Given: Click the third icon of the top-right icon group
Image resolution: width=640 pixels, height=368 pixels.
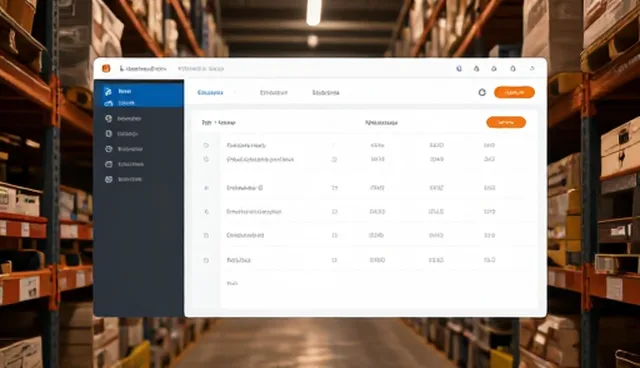Looking at the screenshot, I should point(494,69).
